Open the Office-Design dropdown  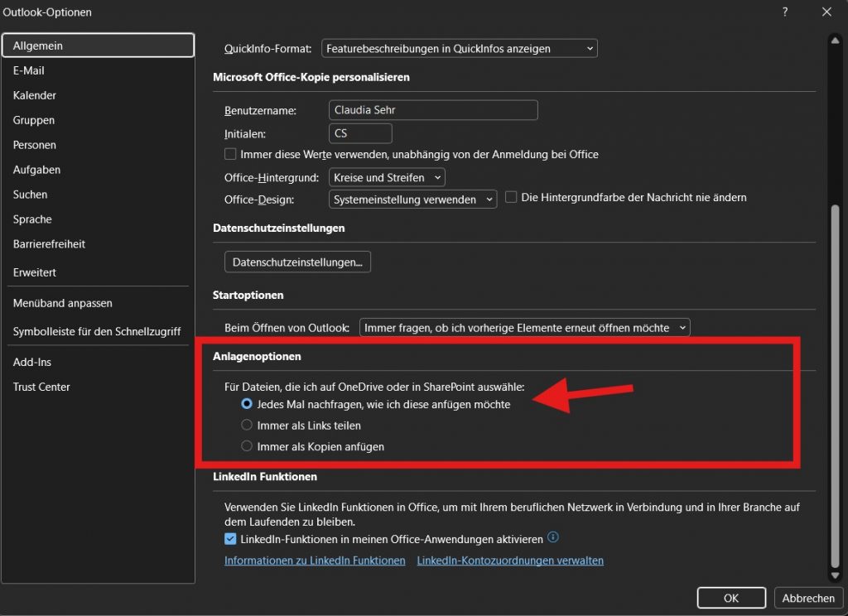tap(412, 200)
